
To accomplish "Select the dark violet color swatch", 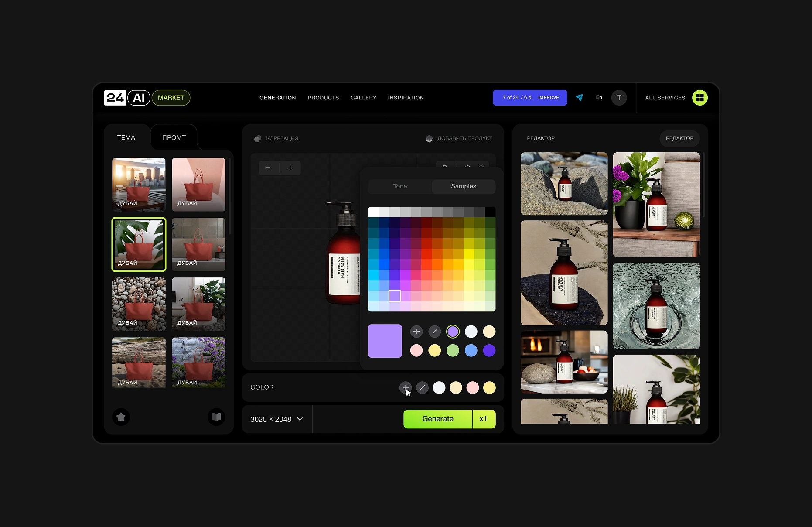I will click(x=489, y=350).
